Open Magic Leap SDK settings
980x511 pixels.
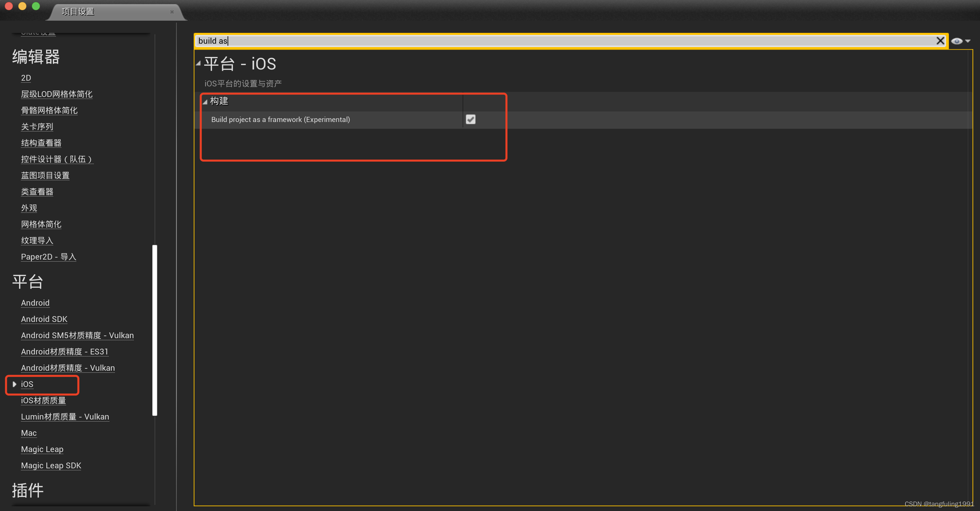tap(51, 466)
